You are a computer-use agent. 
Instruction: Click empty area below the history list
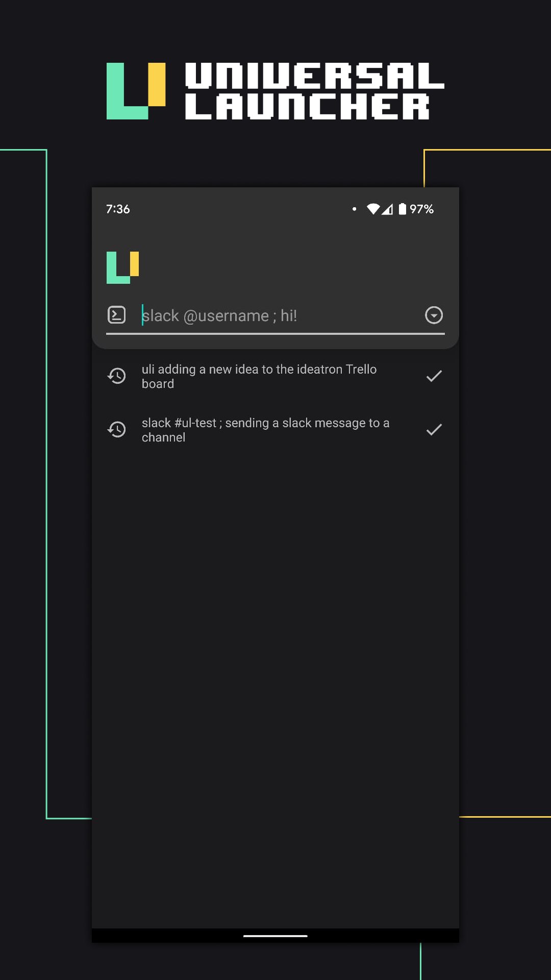pos(275,664)
